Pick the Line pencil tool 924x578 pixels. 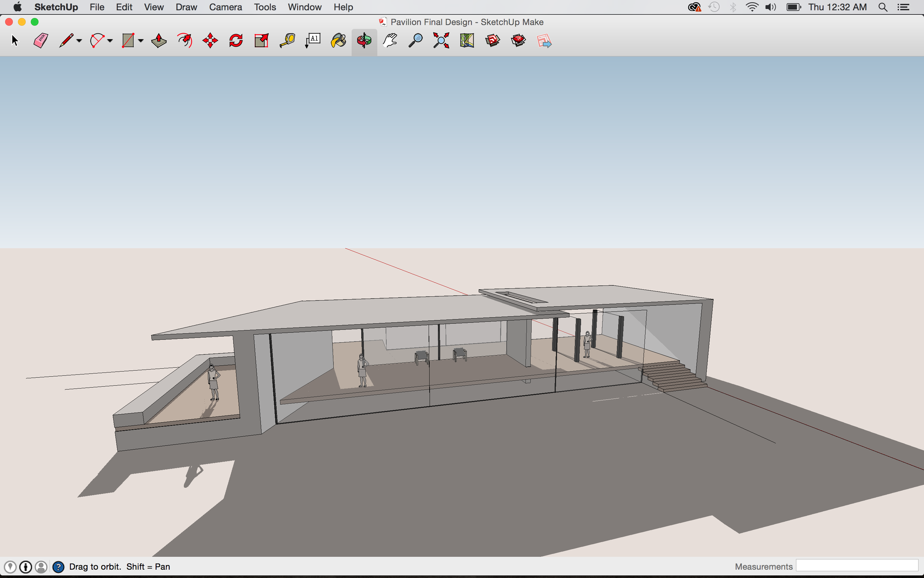click(66, 40)
